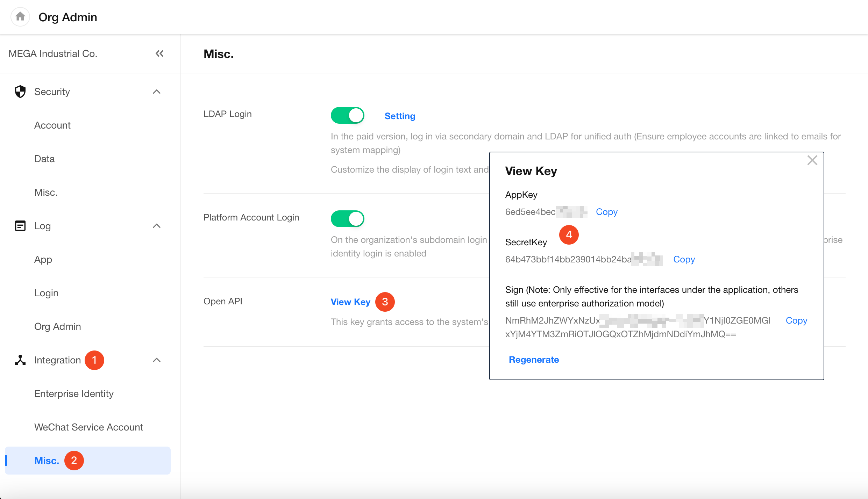
Task: Open WeChat Service Account page
Action: point(88,427)
